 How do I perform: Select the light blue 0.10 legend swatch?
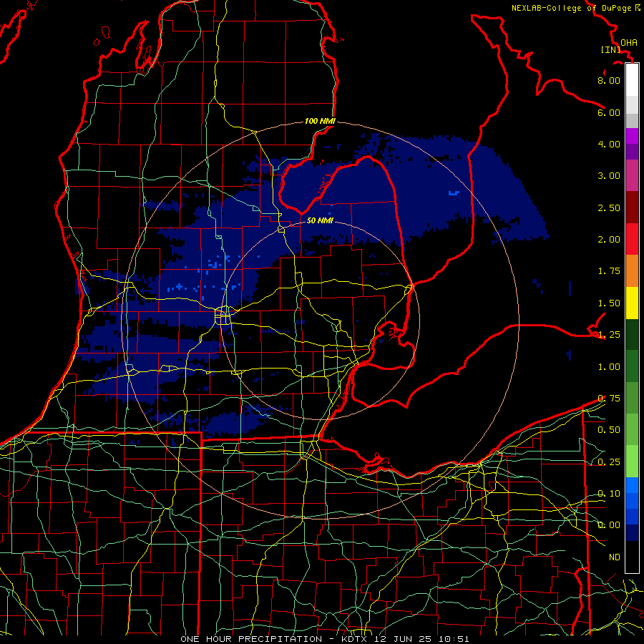[632, 485]
